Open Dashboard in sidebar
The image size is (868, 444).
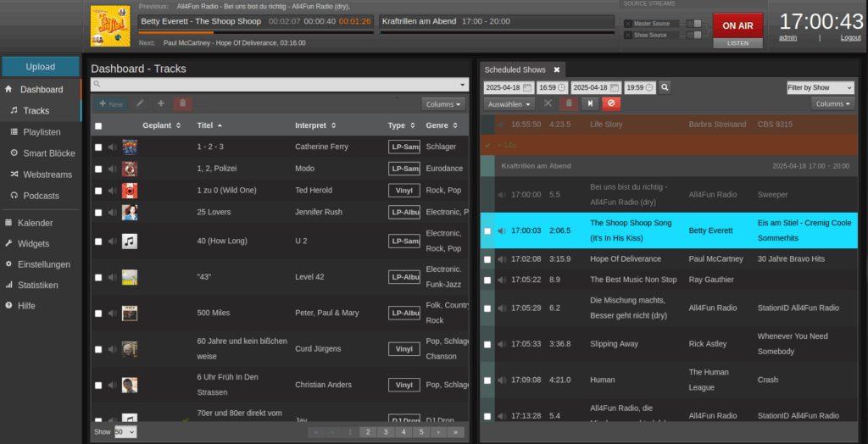[x=41, y=89]
